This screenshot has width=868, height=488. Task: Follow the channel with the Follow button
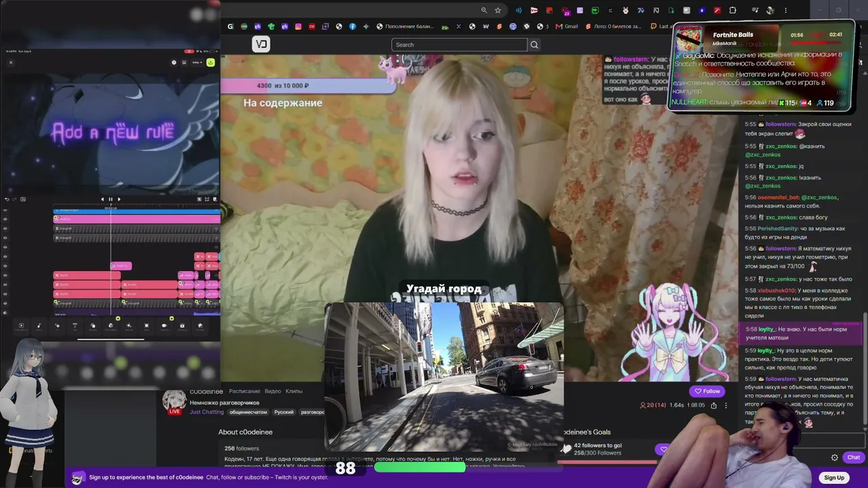[707, 391]
